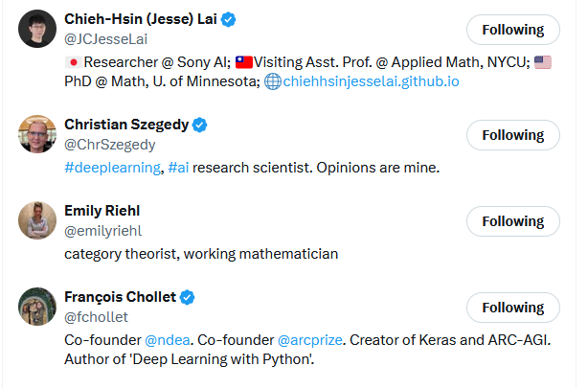Image resolution: width=588 pixels, height=389 pixels.
Task: Click the @fchollet username handle
Action: pyautogui.click(x=96, y=317)
